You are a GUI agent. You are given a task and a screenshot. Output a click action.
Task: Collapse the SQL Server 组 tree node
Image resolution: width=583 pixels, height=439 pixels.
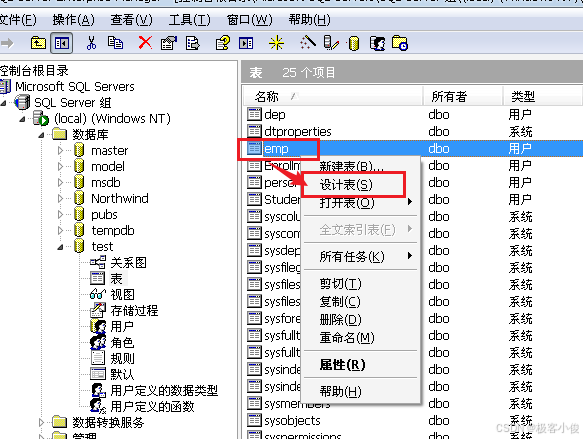tap(3, 103)
